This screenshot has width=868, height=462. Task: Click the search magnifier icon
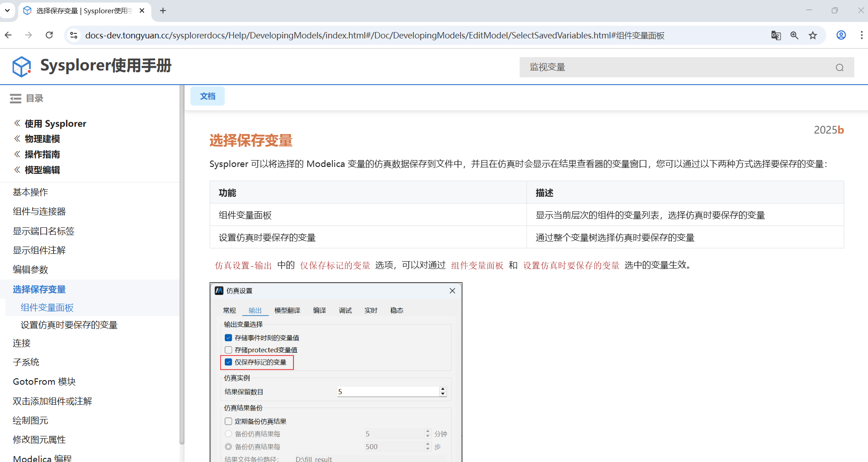840,68
